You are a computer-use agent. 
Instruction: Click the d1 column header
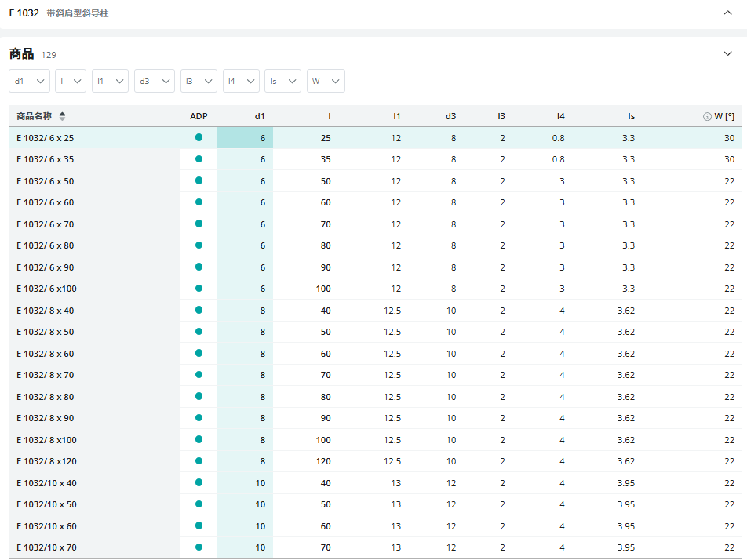(260, 116)
